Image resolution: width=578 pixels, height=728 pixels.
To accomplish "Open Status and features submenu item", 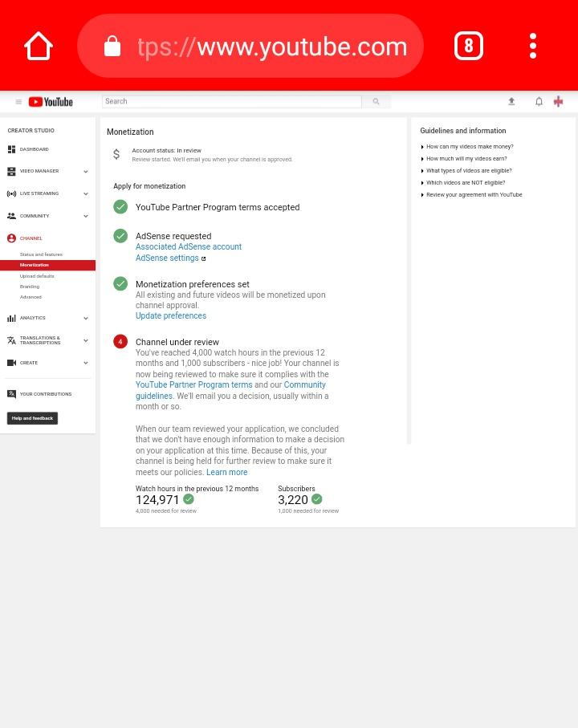I will 41,254.
